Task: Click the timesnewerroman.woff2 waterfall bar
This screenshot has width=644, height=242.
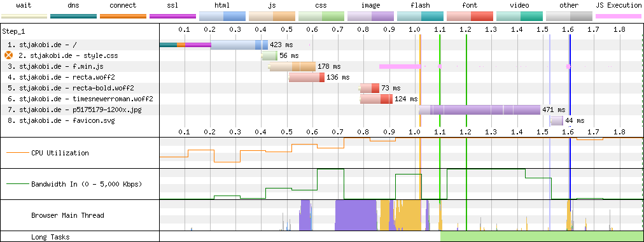Action: pos(377,99)
